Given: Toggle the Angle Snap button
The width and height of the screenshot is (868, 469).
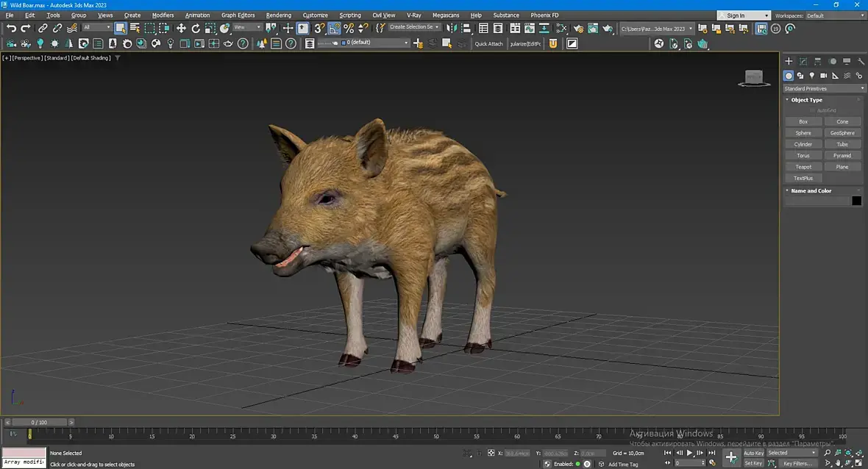Looking at the screenshot, I should tap(334, 28).
